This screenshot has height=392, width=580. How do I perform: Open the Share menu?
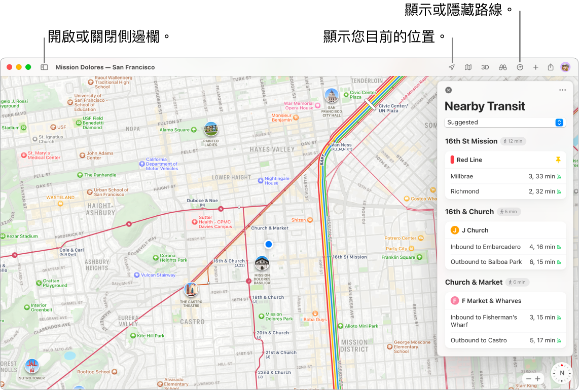pyautogui.click(x=551, y=67)
